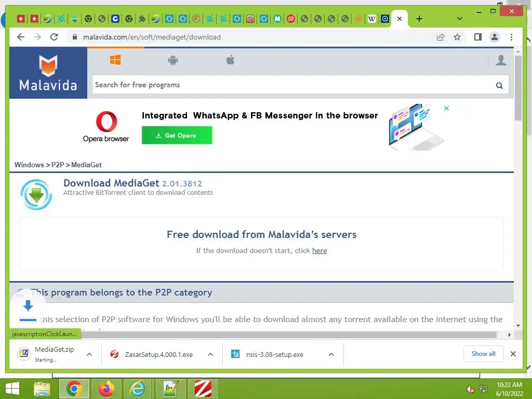This screenshot has height=399, width=532.
Task: Click the horizontal scrollbar right arrow
Action: coord(509,335)
